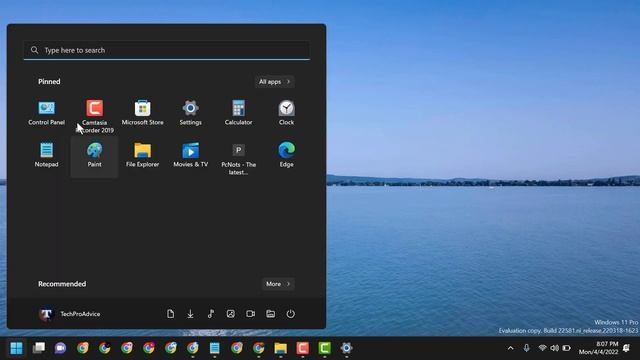Open the volume speaker icon in tray
640x360 pixels.
[x=554, y=348]
